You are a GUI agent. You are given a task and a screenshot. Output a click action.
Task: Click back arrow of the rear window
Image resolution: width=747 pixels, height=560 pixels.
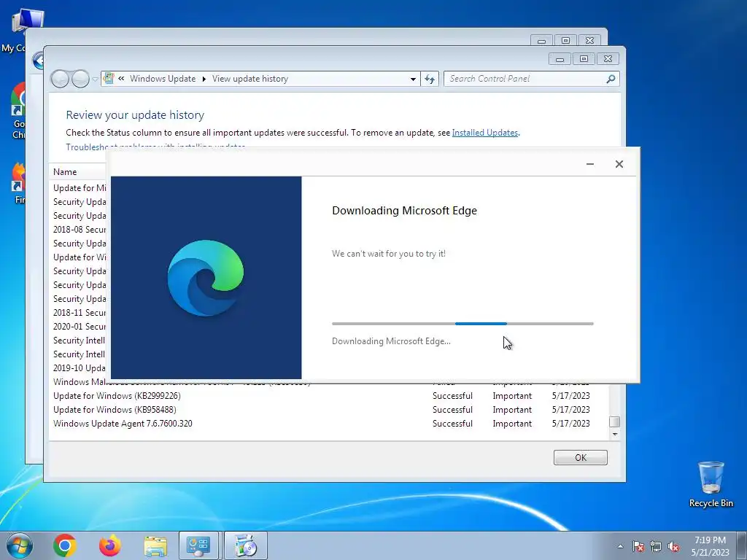coord(39,61)
